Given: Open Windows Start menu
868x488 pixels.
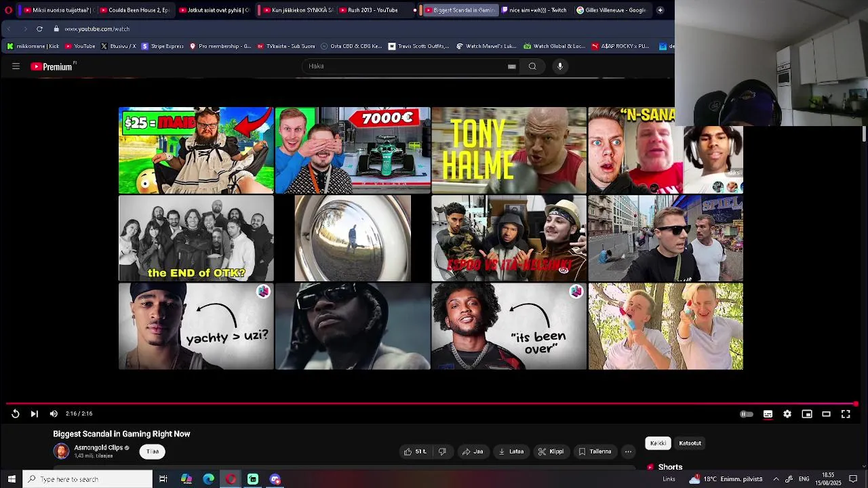Looking at the screenshot, I should tap(11, 479).
